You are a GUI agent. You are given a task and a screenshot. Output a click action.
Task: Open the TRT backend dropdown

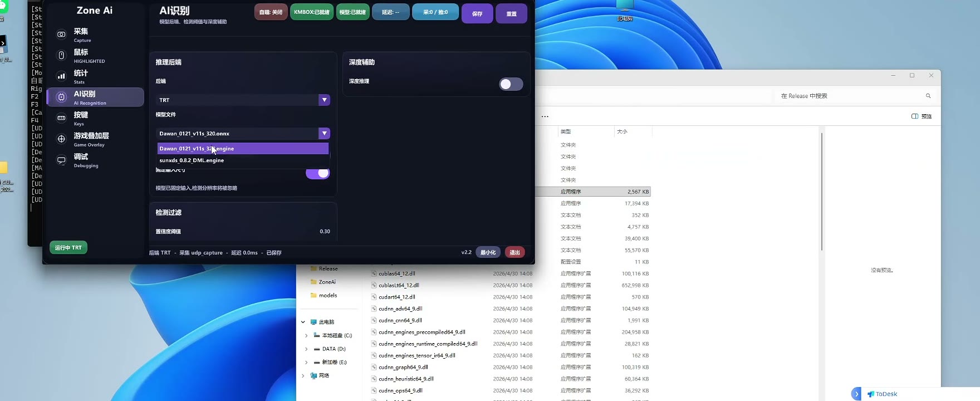[x=243, y=100]
